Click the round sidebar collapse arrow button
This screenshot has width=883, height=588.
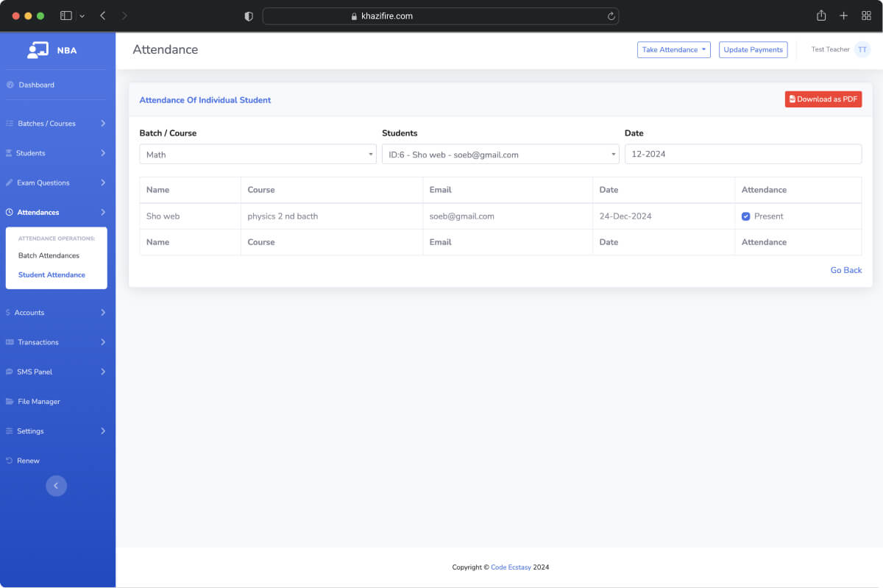click(56, 486)
